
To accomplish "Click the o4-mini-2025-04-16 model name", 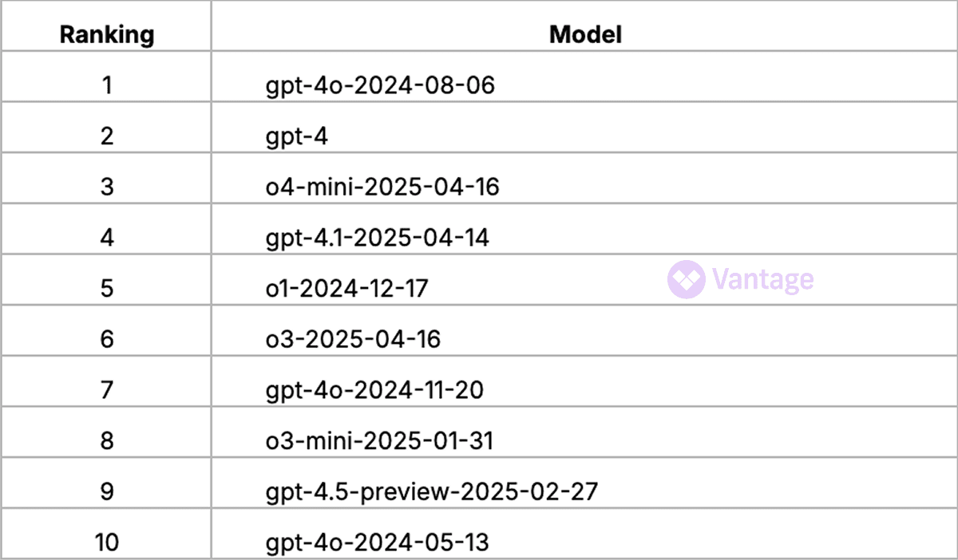I will 382,187.
